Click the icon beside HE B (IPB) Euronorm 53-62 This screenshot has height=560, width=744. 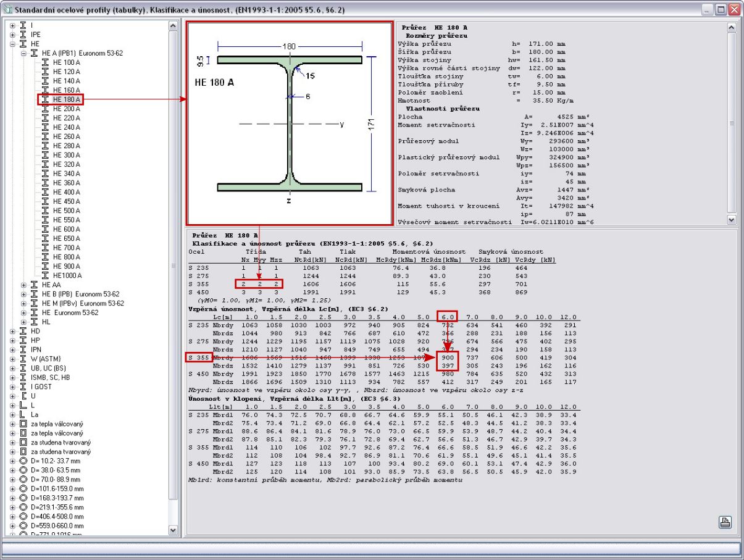pos(35,294)
